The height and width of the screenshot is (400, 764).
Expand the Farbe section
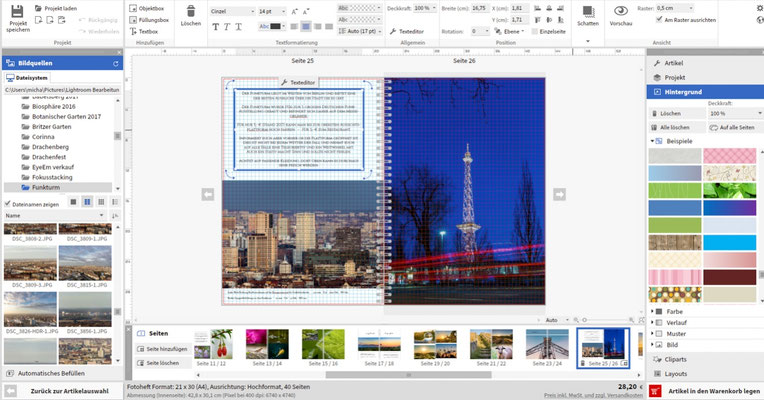tap(674, 311)
